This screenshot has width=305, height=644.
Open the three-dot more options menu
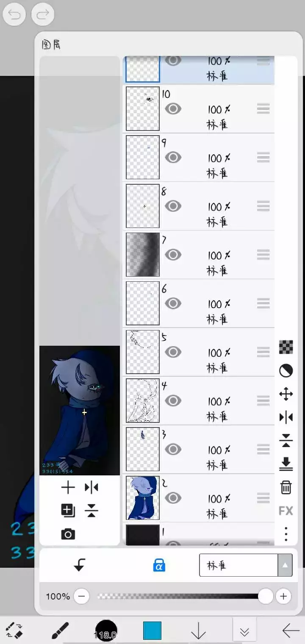click(286, 534)
